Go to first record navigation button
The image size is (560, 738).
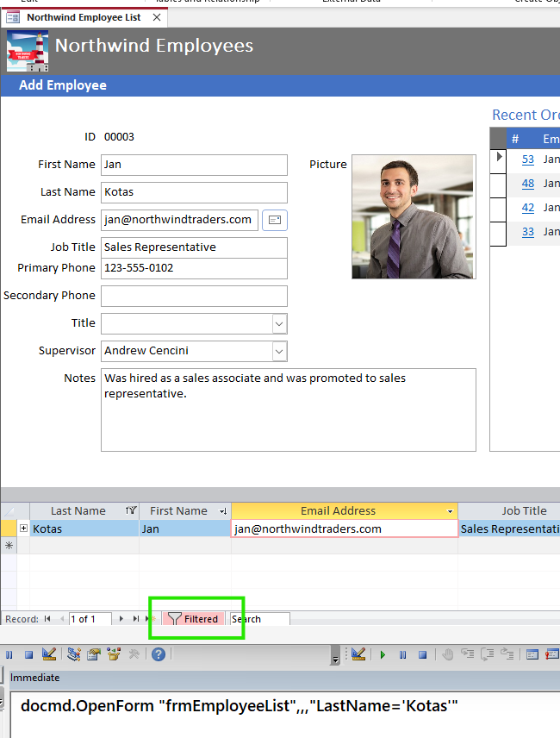coord(47,619)
